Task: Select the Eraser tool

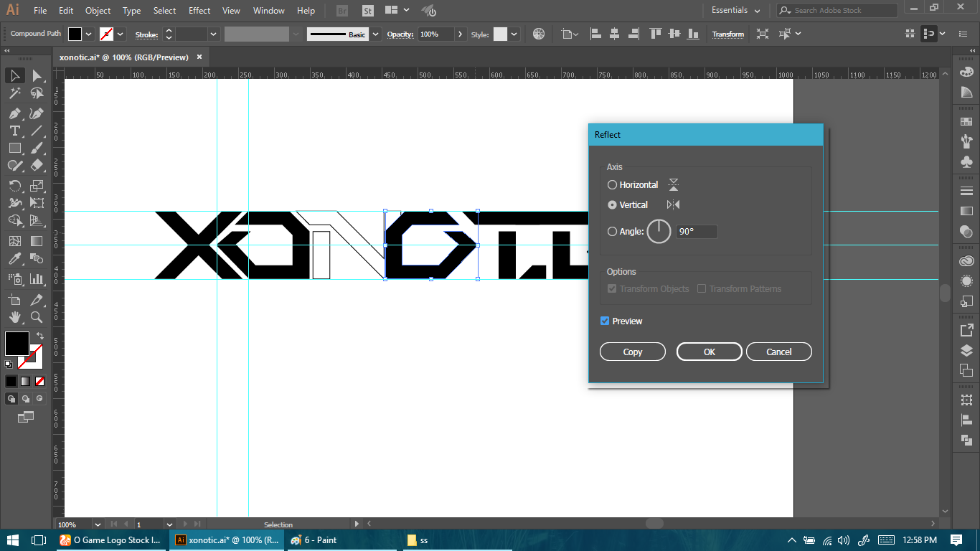Action: 37,165
